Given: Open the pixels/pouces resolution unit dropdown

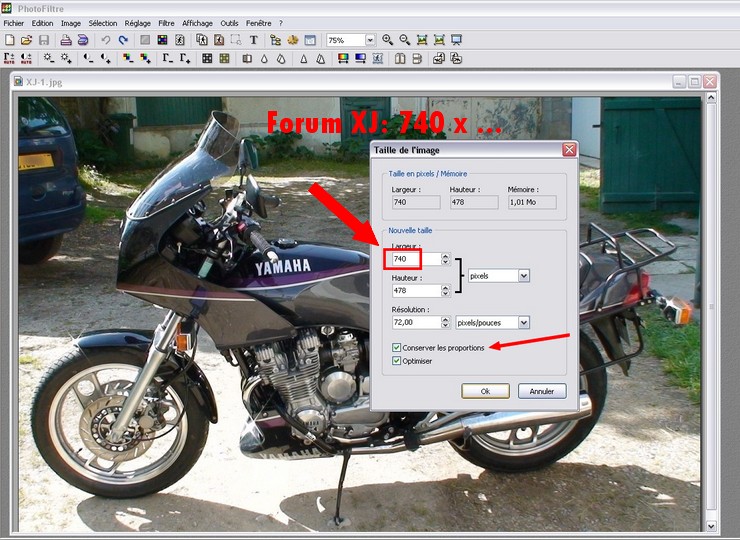Looking at the screenshot, I should (523, 323).
